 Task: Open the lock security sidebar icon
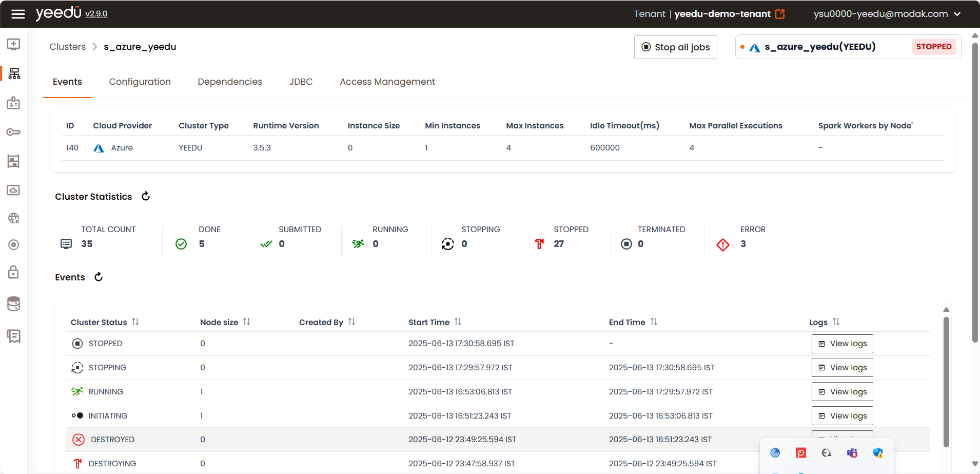[14, 272]
